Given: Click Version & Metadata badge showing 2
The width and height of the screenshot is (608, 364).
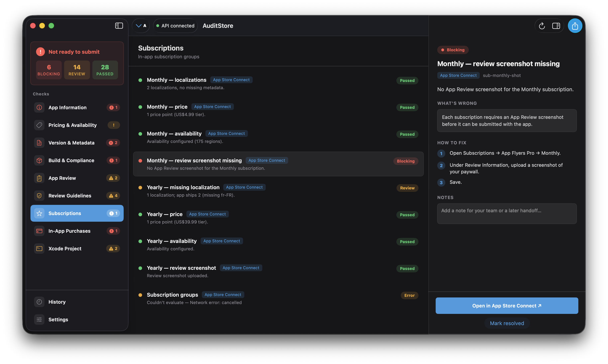Looking at the screenshot, I should coord(113,143).
